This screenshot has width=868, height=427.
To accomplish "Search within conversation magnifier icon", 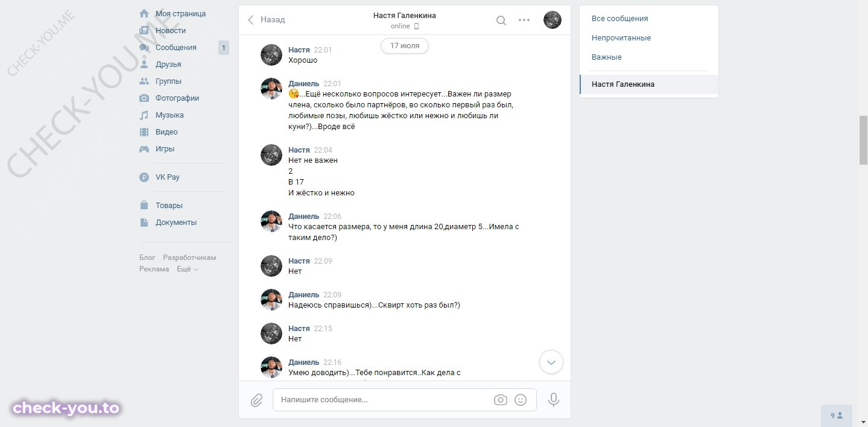I will click(x=501, y=20).
